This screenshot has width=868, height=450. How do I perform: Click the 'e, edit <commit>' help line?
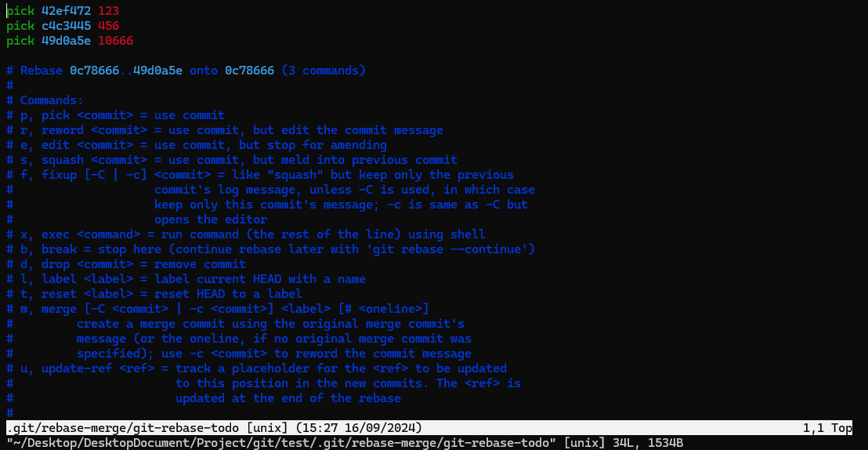(x=197, y=145)
